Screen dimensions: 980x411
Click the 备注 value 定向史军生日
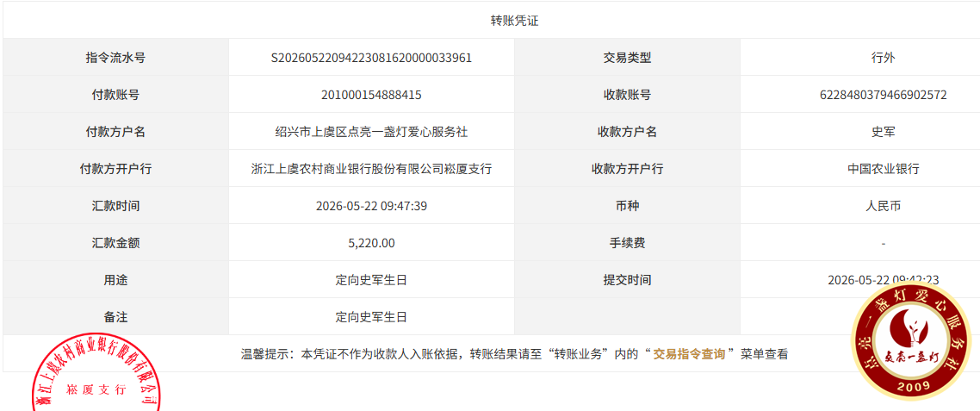coord(371,317)
